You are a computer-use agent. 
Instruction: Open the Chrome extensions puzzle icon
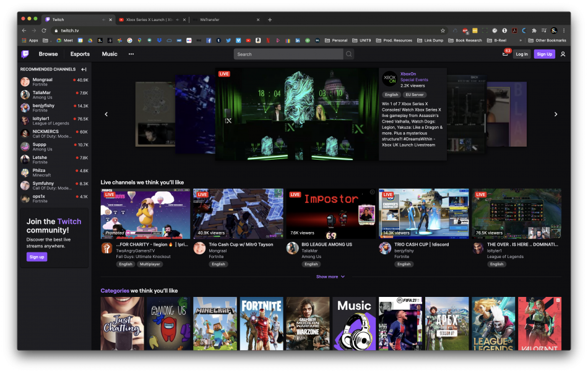(x=534, y=30)
